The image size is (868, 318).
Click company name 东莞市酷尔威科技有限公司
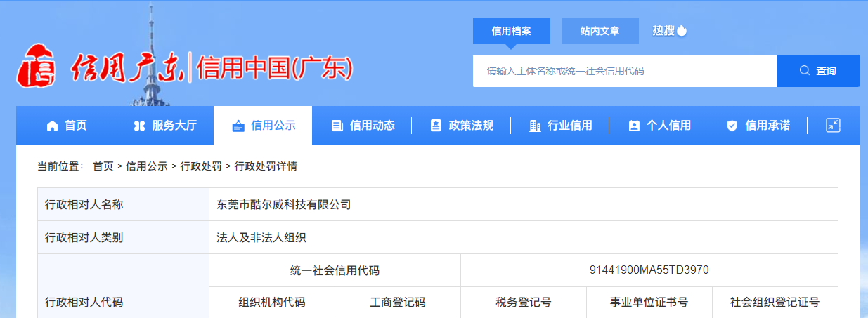284,205
